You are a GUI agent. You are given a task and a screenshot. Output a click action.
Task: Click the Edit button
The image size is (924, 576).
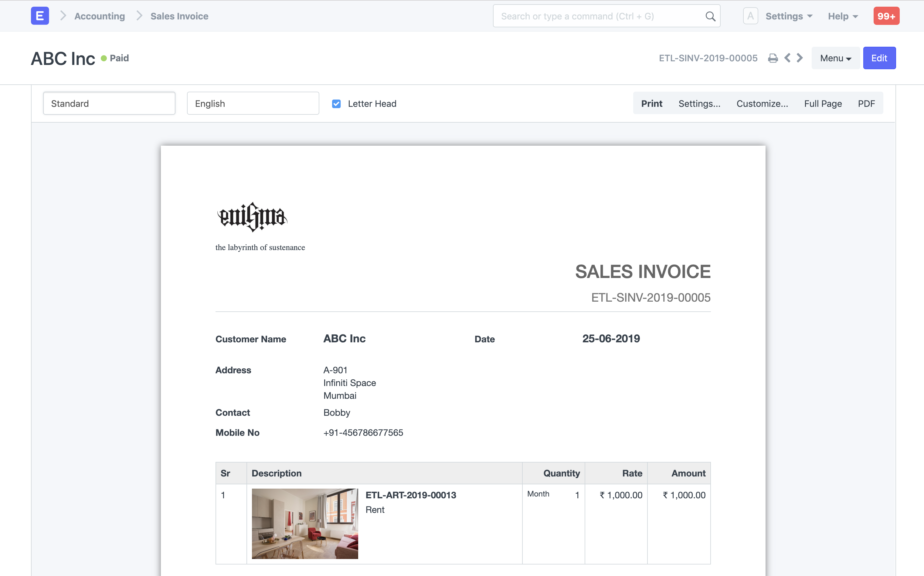[879, 58]
